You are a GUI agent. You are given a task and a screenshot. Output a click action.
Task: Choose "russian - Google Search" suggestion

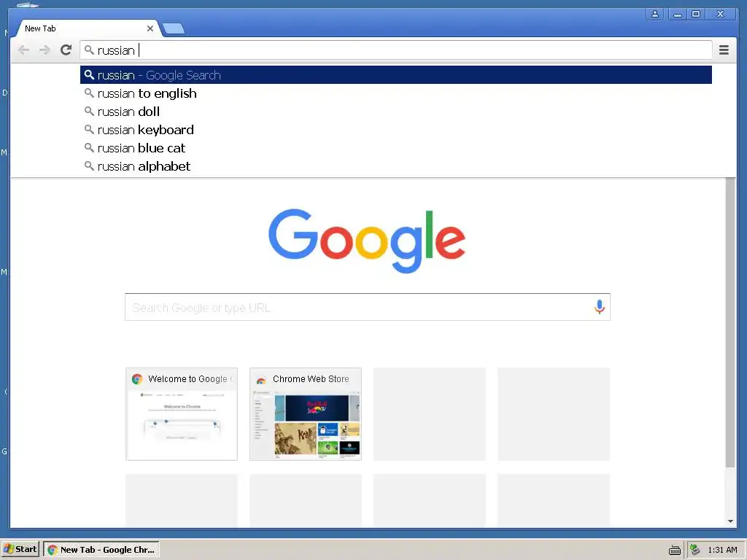tap(396, 75)
